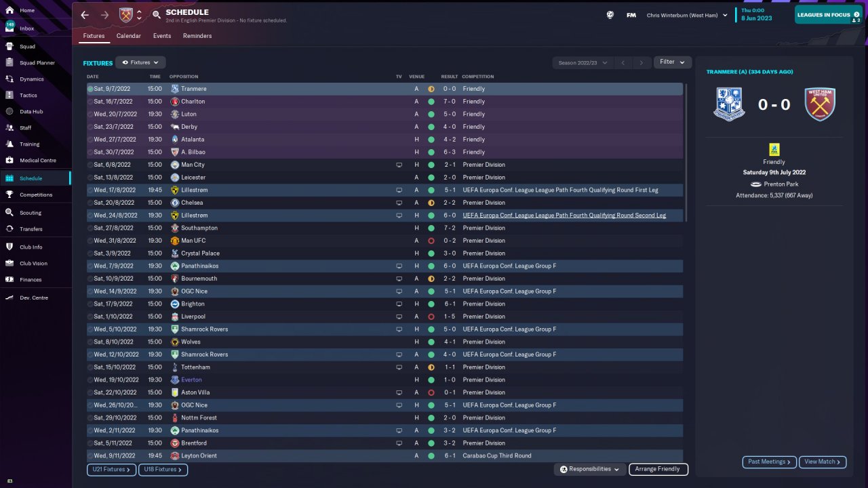Select the Leyton Orient Carabao Cup fixture

click(x=384, y=455)
